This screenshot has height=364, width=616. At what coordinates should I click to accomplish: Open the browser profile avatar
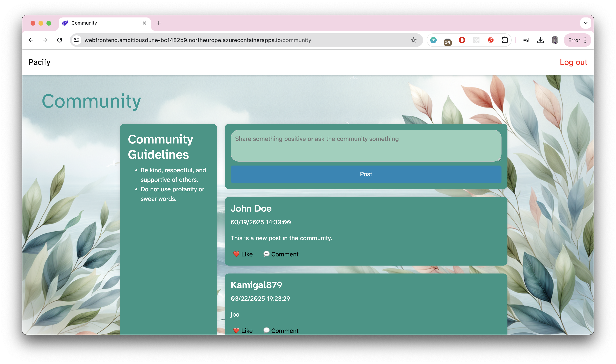555,40
